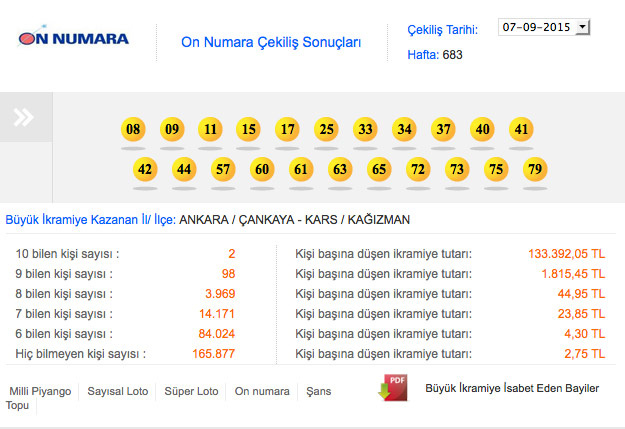Click lottery ball number 25
The image size is (625, 429).
326,129
